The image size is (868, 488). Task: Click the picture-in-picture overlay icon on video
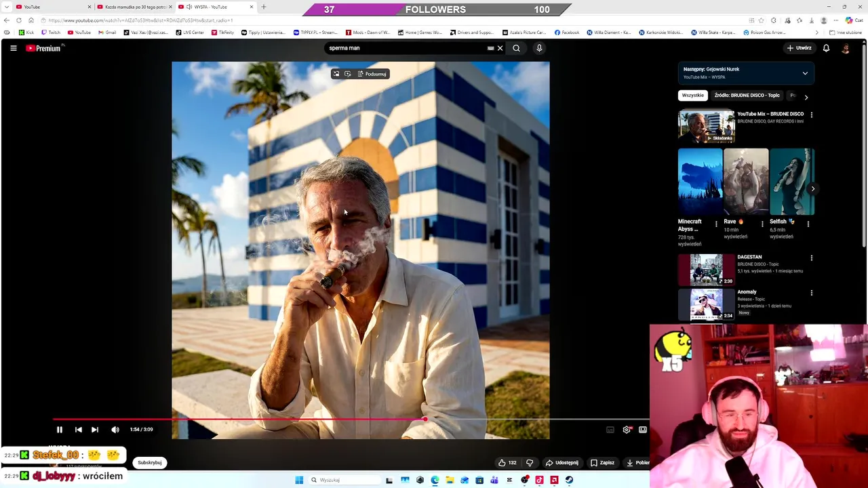(336, 74)
